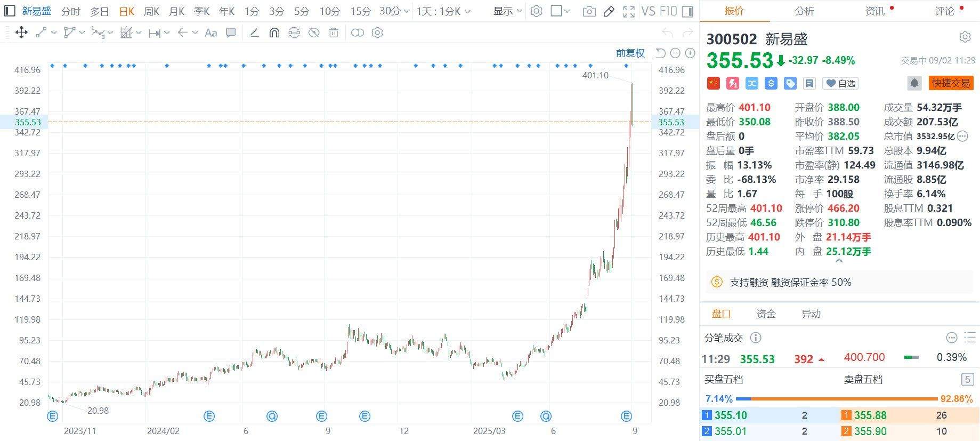Image resolution: width=980 pixels, height=441 pixels.
Task: Expand the 30分 interval dropdown
Action: click(x=395, y=11)
